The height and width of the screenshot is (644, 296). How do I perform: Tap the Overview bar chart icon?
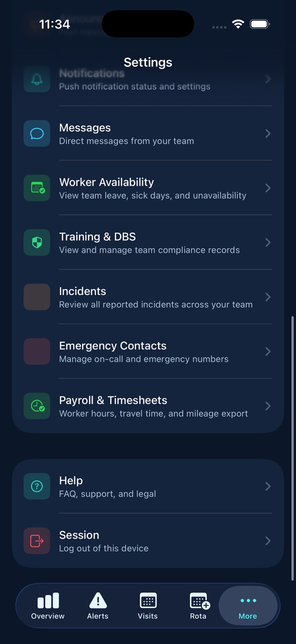coord(48,601)
